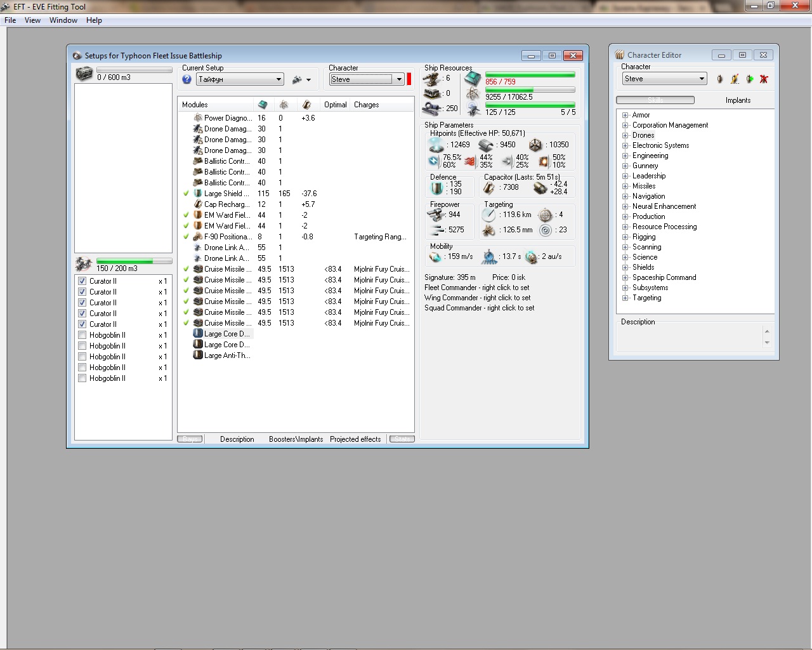
Task: Click the calibration icon showing 250
Action: (433, 108)
